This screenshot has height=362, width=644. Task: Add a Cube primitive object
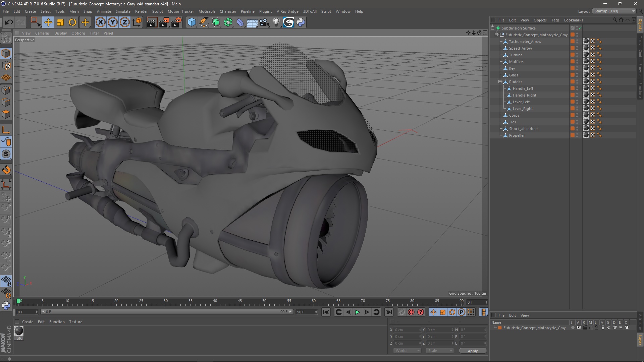(192, 22)
